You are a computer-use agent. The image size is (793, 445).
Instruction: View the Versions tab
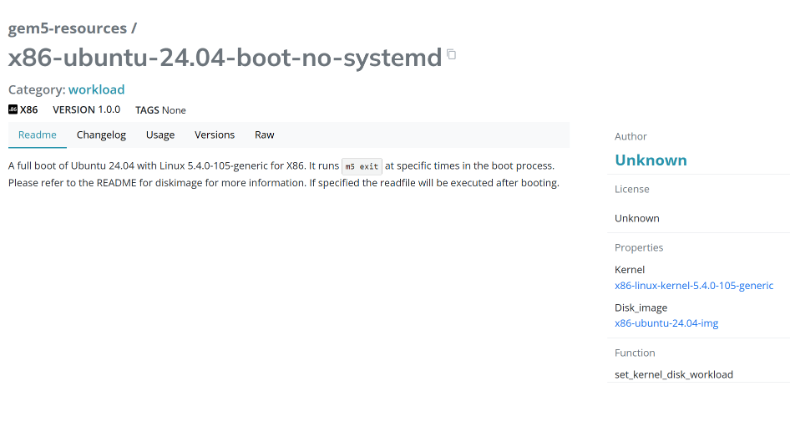pyautogui.click(x=214, y=135)
